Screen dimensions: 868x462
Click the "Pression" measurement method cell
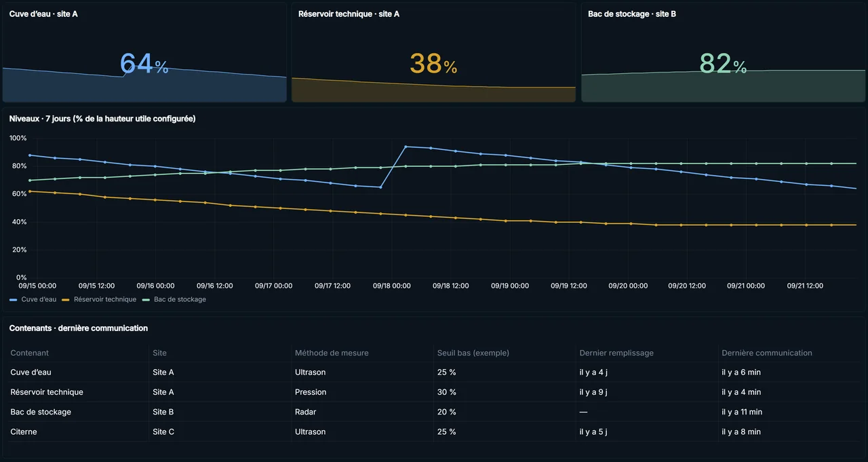coord(311,392)
